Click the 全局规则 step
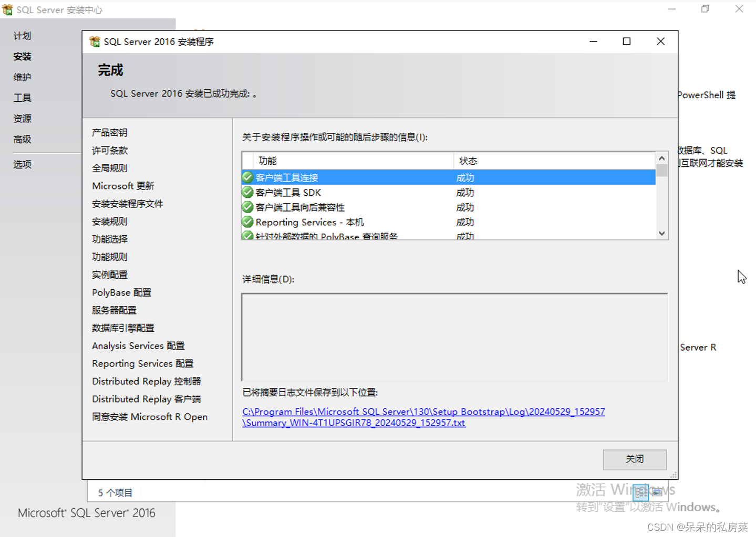Screen dimensions: 756x537 pyautogui.click(x=110, y=168)
